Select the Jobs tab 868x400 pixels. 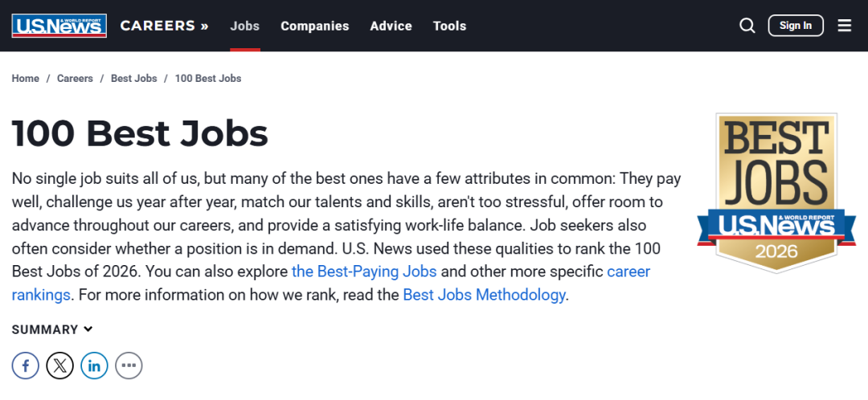click(x=245, y=26)
